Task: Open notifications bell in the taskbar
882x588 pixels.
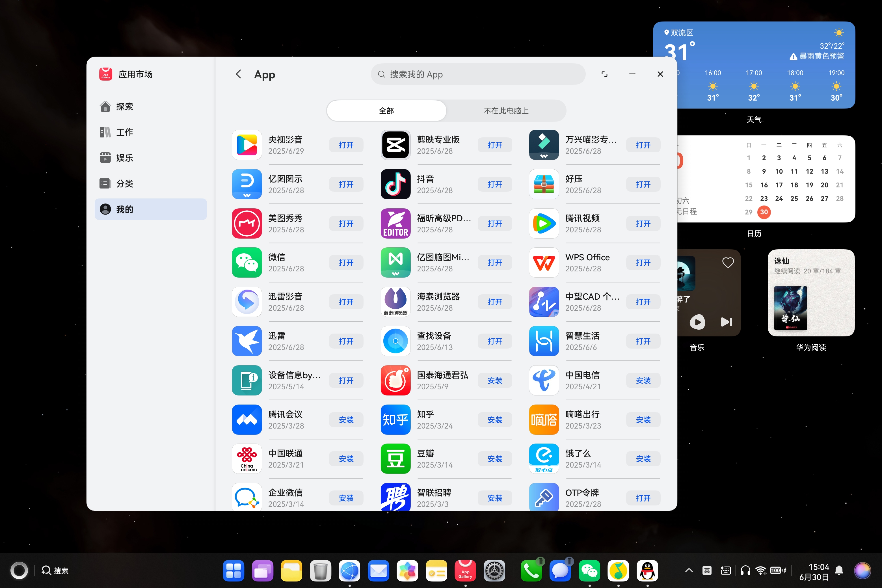Action: coord(839,571)
